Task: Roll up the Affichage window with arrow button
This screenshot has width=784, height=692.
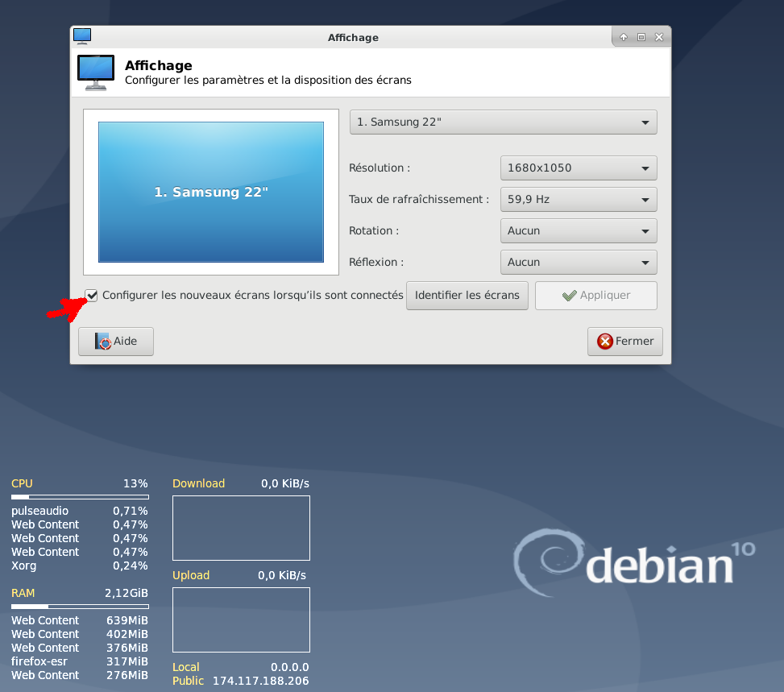Action: 624,37
